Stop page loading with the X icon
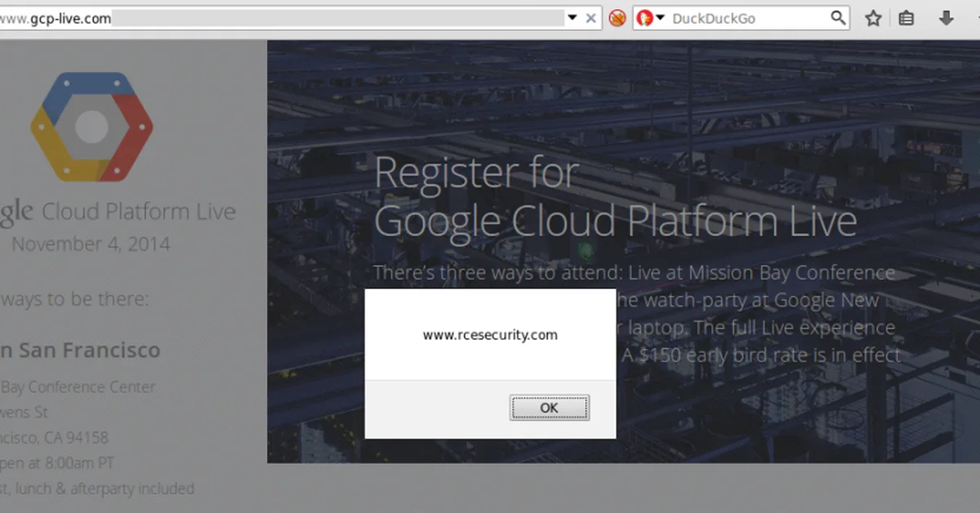This screenshot has height=513, width=980. point(590,17)
